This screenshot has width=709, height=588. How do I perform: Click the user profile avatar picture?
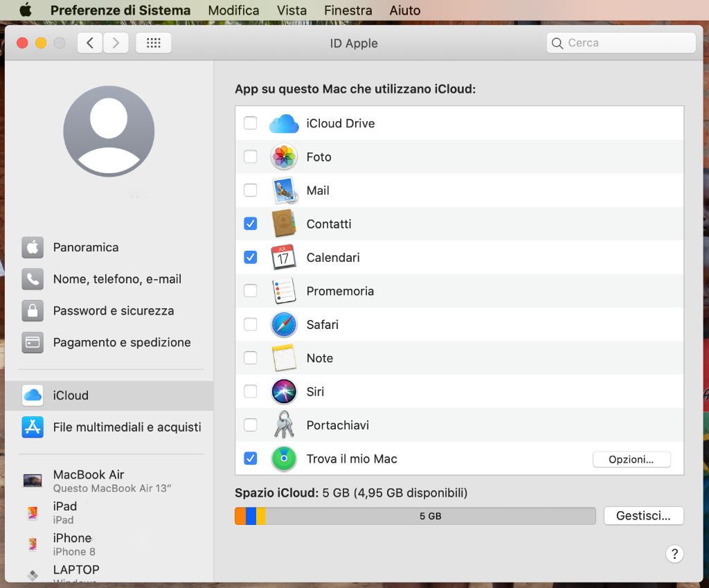(109, 131)
